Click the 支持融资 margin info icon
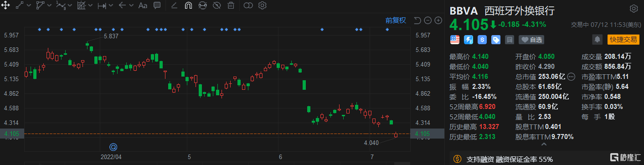The width and height of the screenshot is (644, 165). [457, 159]
